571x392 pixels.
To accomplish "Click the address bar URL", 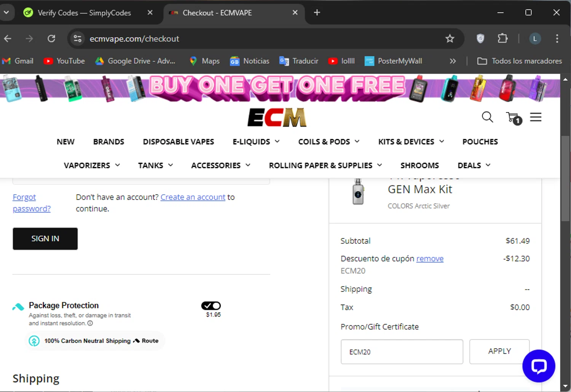I will pos(134,38).
